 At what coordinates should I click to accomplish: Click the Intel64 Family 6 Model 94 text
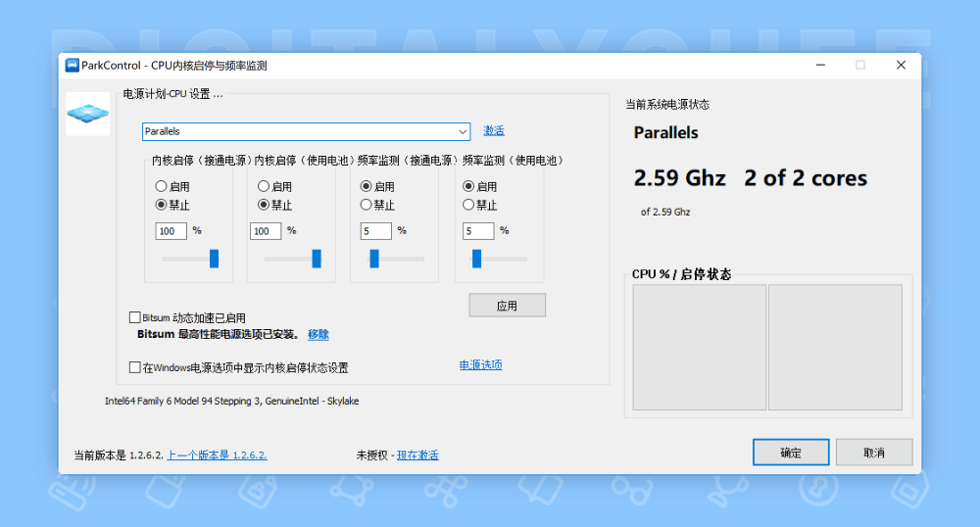[x=232, y=401]
